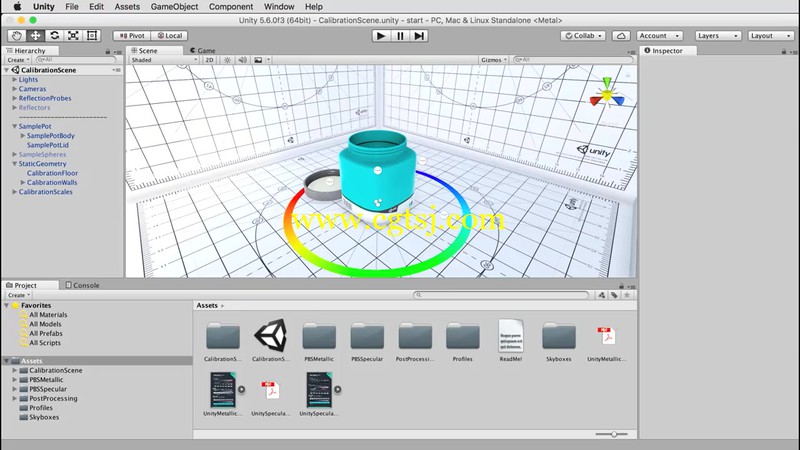Image resolution: width=800 pixels, height=450 pixels.
Task: Open the Gizmos dropdown
Action: 493,60
